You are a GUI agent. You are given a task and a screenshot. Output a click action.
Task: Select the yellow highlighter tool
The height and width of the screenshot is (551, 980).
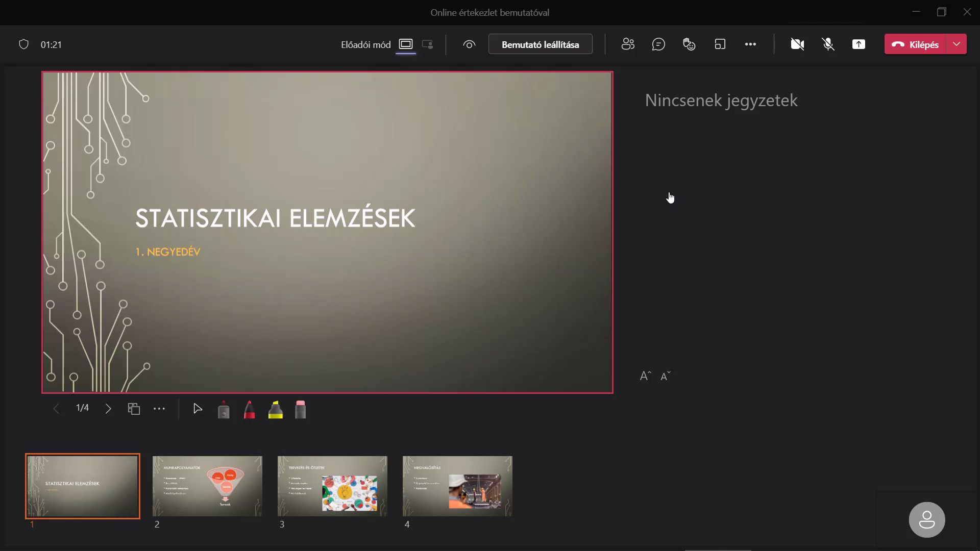point(275,410)
